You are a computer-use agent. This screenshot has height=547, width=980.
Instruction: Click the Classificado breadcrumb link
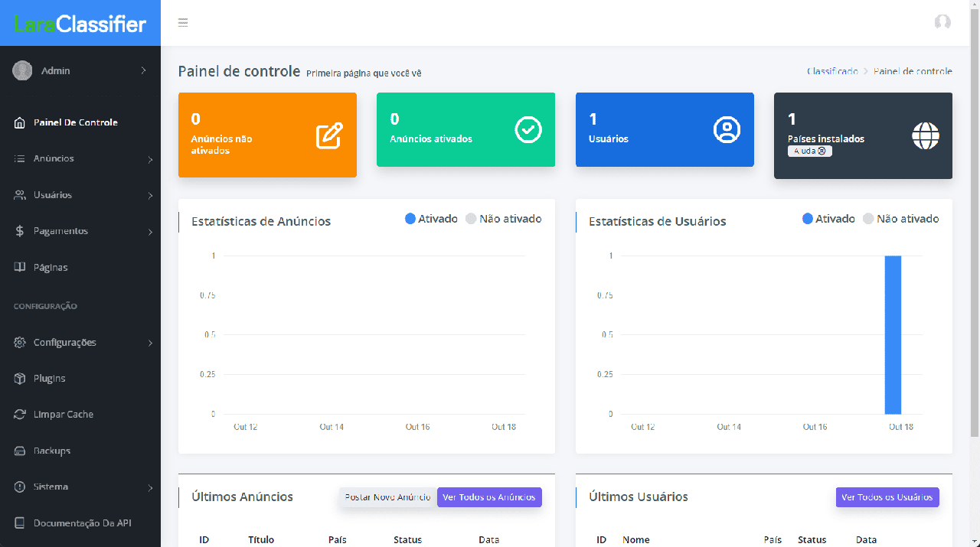(x=832, y=71)
